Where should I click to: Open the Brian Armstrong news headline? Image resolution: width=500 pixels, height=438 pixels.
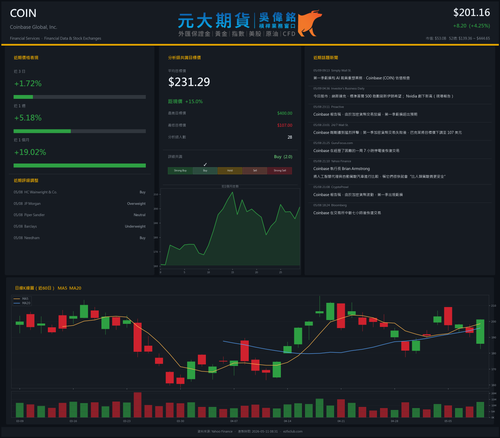[379, 172]
